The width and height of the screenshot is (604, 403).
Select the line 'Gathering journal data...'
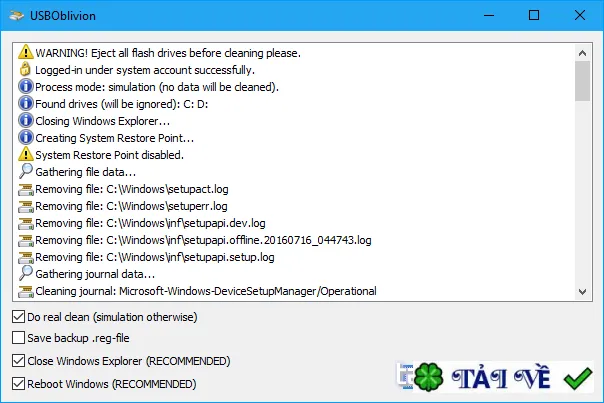click(95, 274)
